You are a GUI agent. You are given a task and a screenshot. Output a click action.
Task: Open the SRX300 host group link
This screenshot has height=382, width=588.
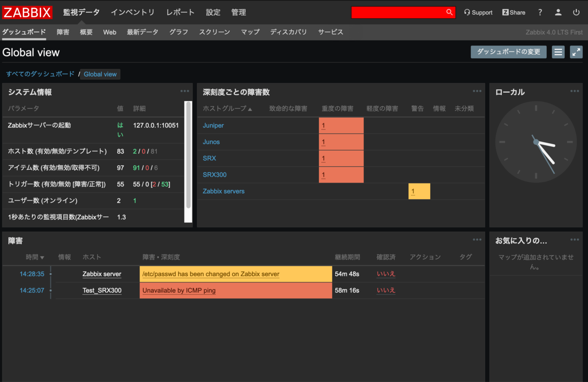215,175
